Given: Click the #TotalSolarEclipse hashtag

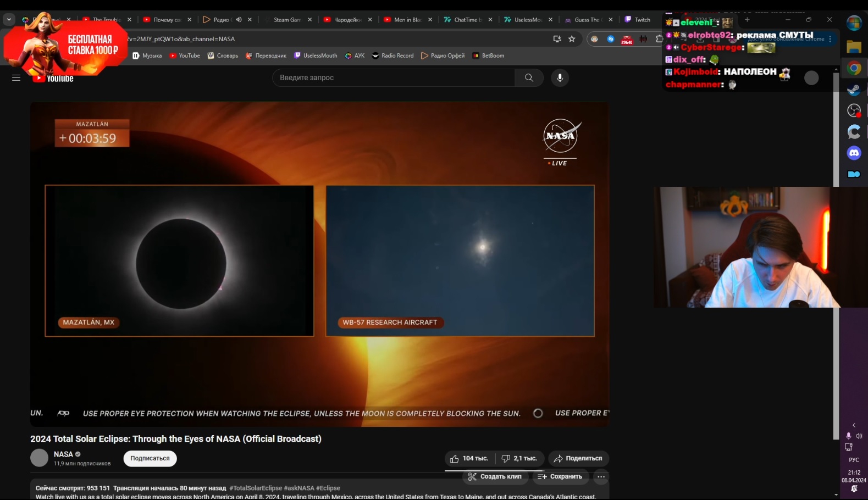Looking at the screenshot, I should click(256, 488).
